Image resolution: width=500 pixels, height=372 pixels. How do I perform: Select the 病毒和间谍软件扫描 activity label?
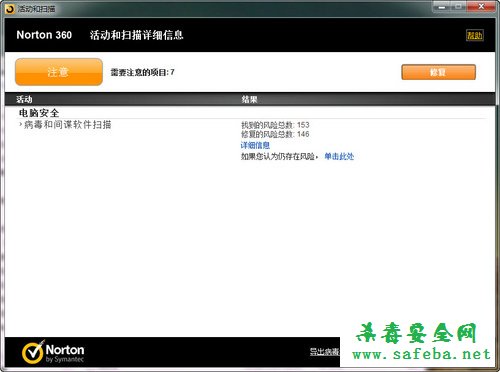click(68, 125)
